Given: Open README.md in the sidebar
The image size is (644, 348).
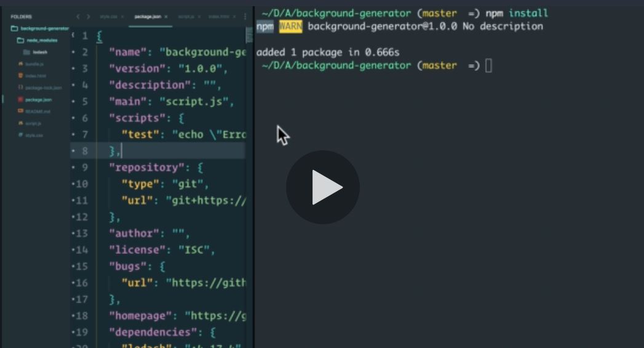Looking at the screenshot, I should tap(38, 111).
